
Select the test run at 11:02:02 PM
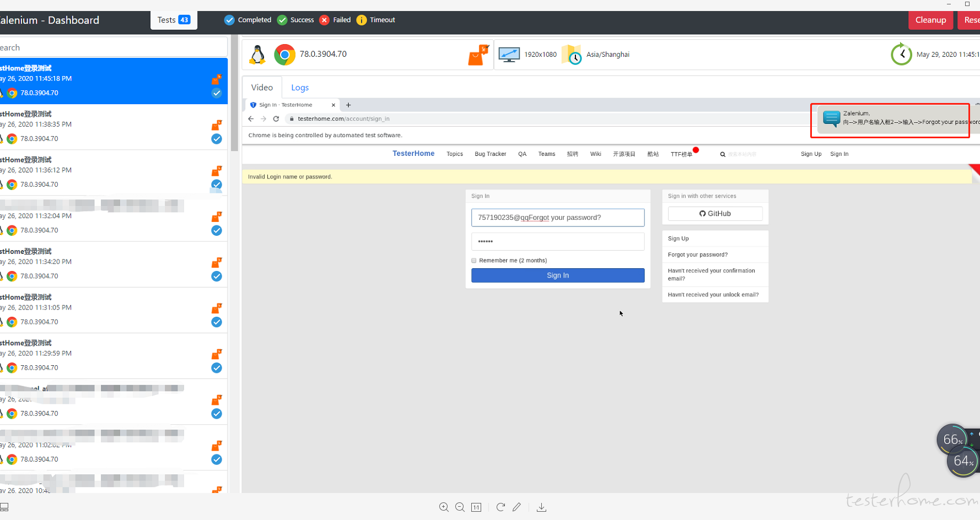[113, 447]
